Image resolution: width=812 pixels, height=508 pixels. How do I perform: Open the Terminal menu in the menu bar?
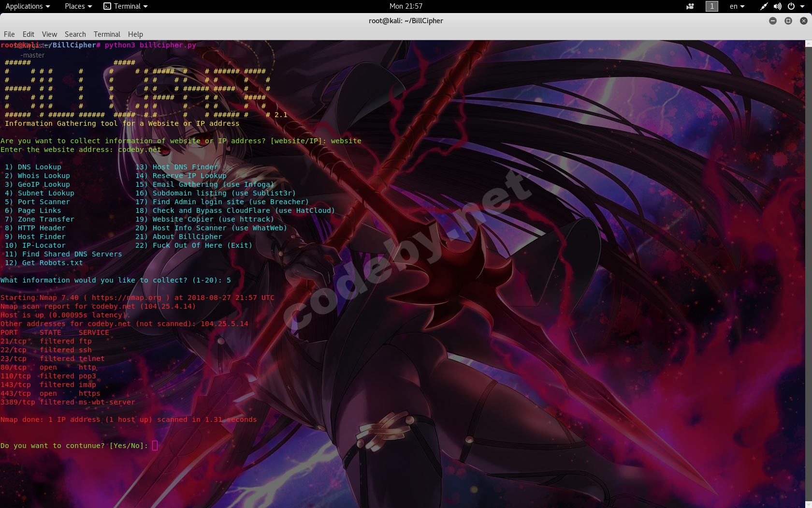[107, 34]
